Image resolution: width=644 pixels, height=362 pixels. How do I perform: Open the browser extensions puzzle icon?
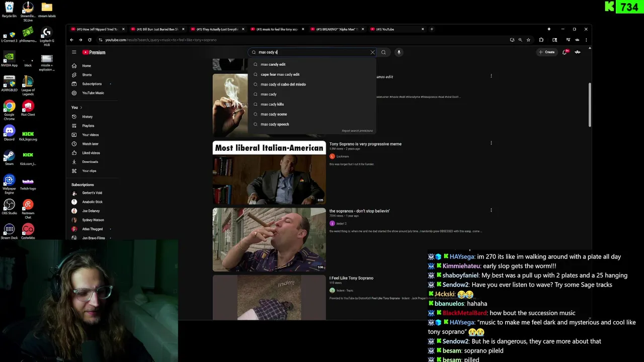541,40
